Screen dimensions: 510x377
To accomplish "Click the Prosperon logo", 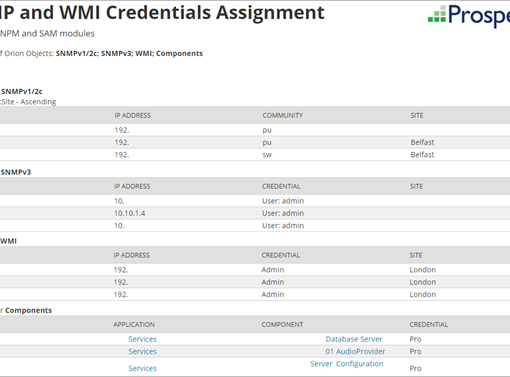I will pos(469,15).
